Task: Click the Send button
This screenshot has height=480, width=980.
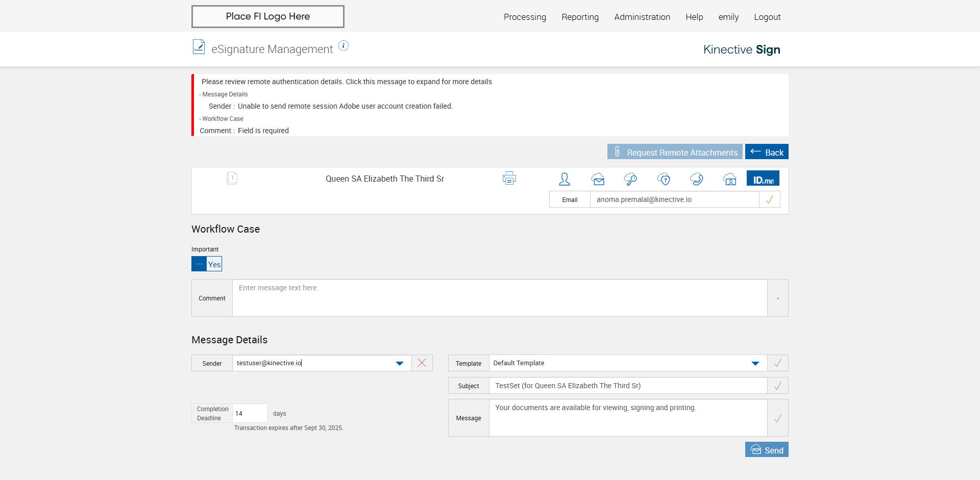Action: pyautogui.click(x=767, y=450)
